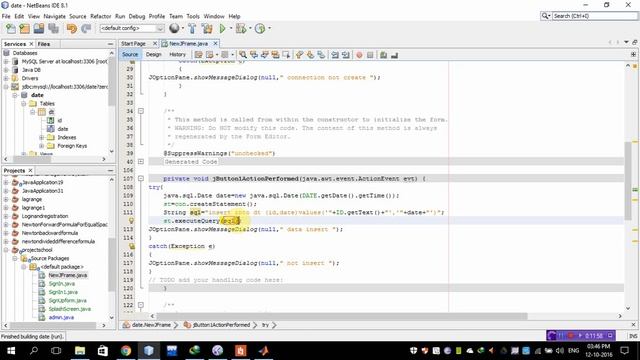Select the lagrange project
The image size is (640, 360).
point(32,199)
